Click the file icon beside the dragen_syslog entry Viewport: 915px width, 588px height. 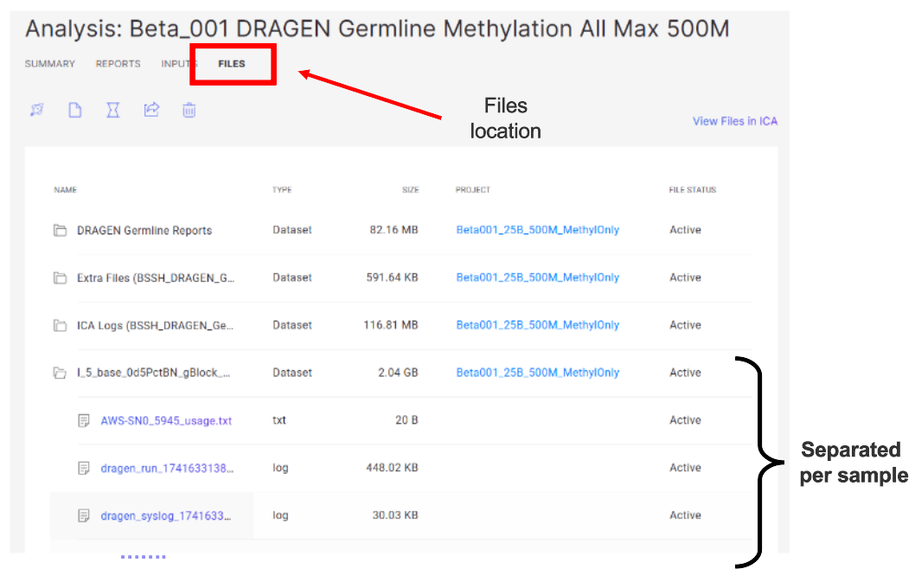[x=84, y=516]
